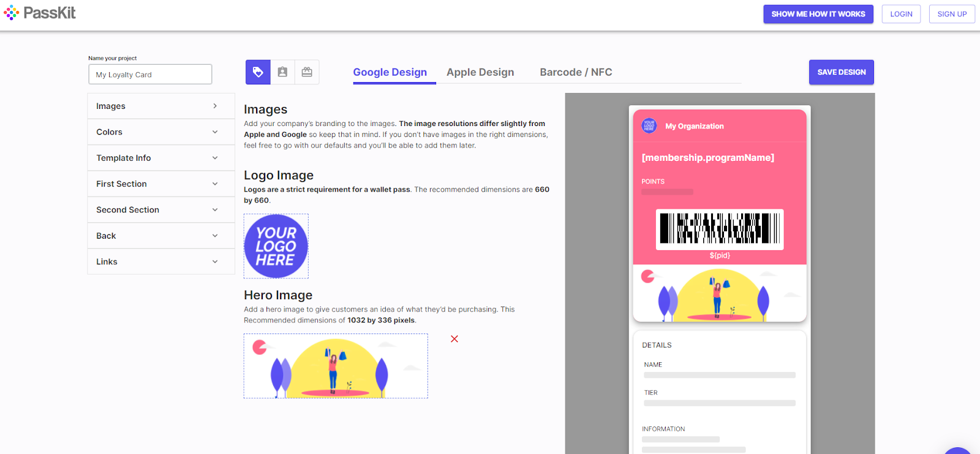Select the loyalty tag pass type icon
The height and width of the screenshot is (454, 980).
tap(258, 72)
